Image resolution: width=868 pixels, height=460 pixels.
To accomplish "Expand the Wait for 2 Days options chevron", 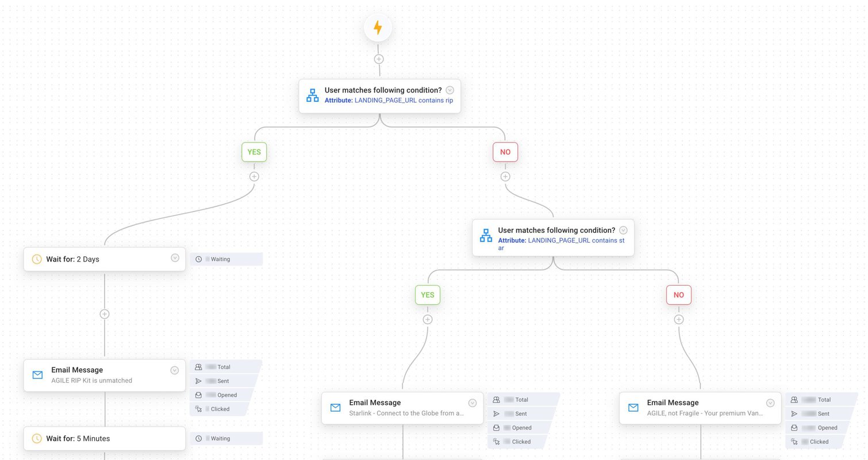I will tap(175, 258).
